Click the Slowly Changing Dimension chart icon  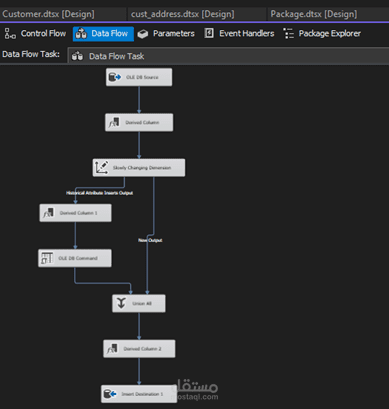101,168
